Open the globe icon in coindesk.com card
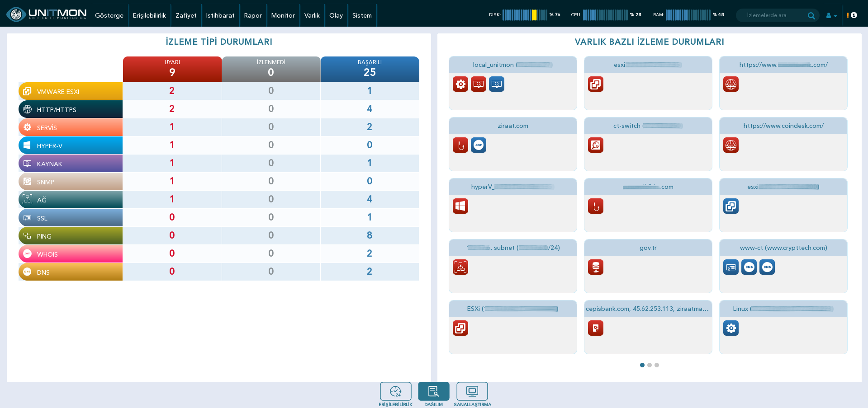The width and height of the screenshot is (868, 408). (731, 145)
